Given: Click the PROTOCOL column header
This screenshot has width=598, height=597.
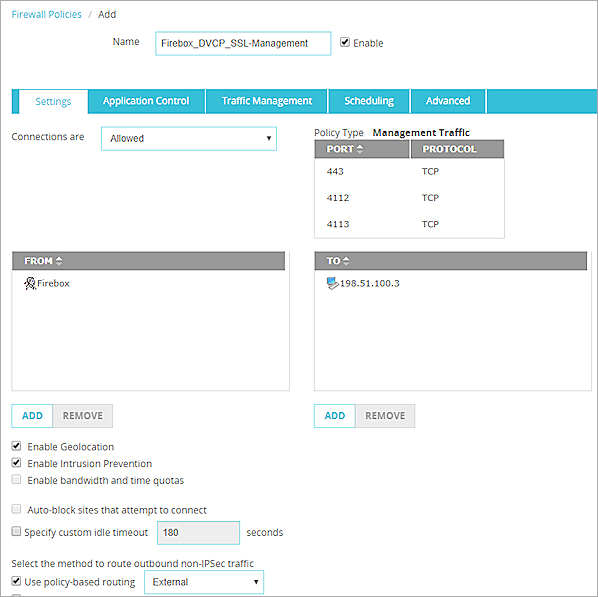Looking at the screenshot, I should [457, 149].
